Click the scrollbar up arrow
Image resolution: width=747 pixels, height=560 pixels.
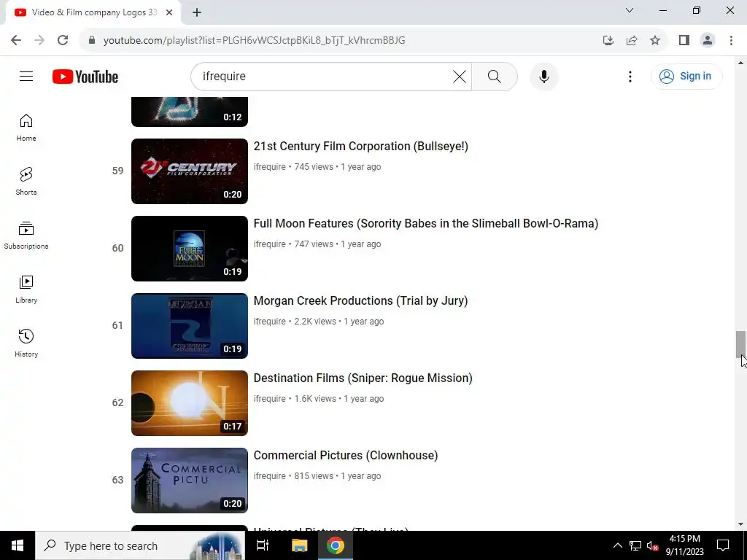coord(740,63)
